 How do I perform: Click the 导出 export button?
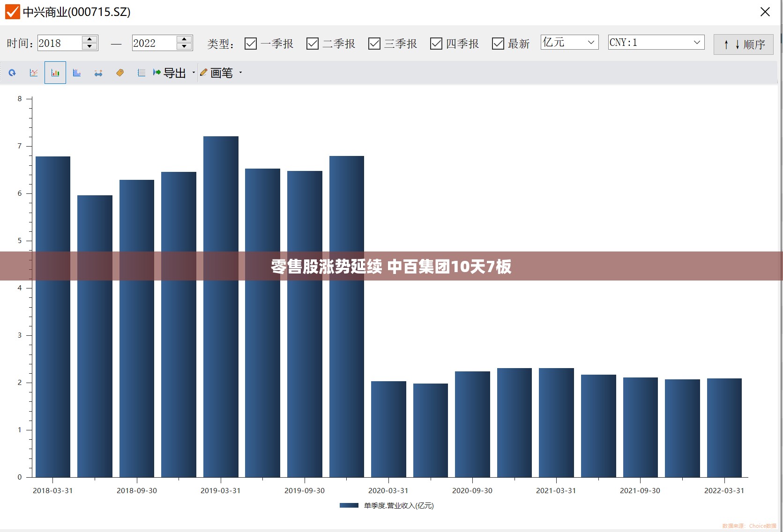[170, 73]
